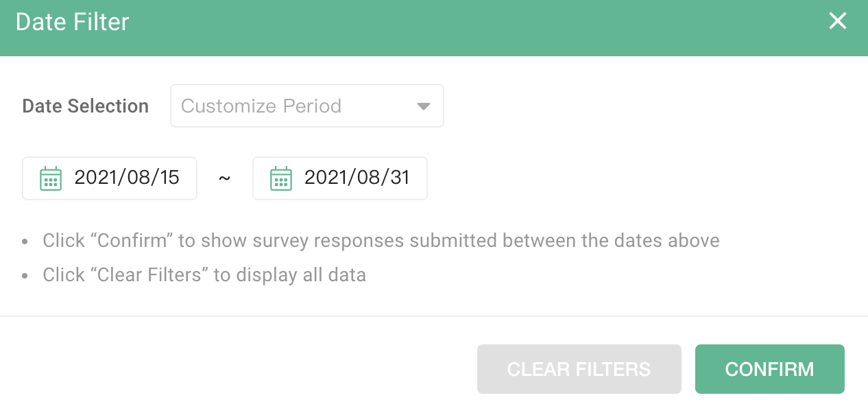This screenshot has width=868, height=402.
Task: Click the bullet text about Confirm instructions
Action: 381,240
